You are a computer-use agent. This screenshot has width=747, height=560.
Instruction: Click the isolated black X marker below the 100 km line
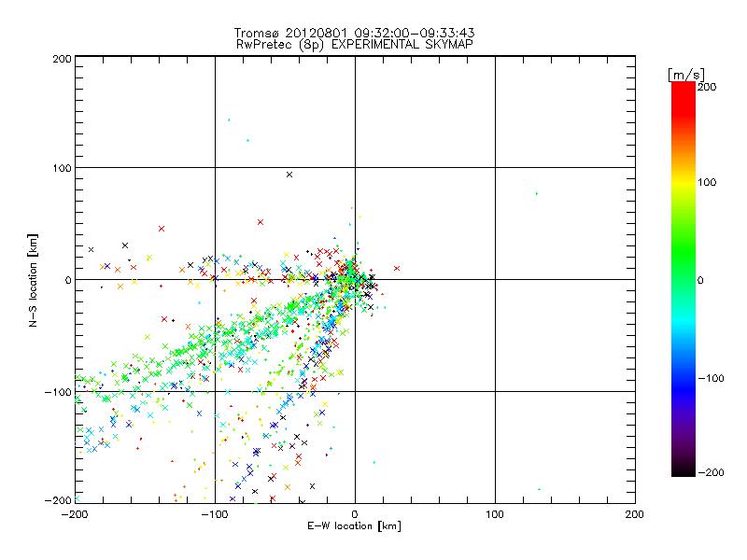(x=289, y=175)
